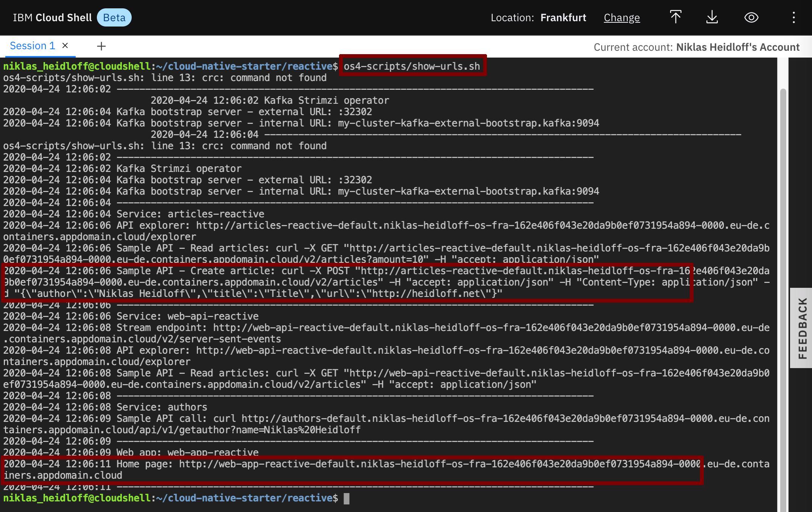The image size is (812, 512).
Task: Click the Home page URL line
Action: (x=386, y=470)
